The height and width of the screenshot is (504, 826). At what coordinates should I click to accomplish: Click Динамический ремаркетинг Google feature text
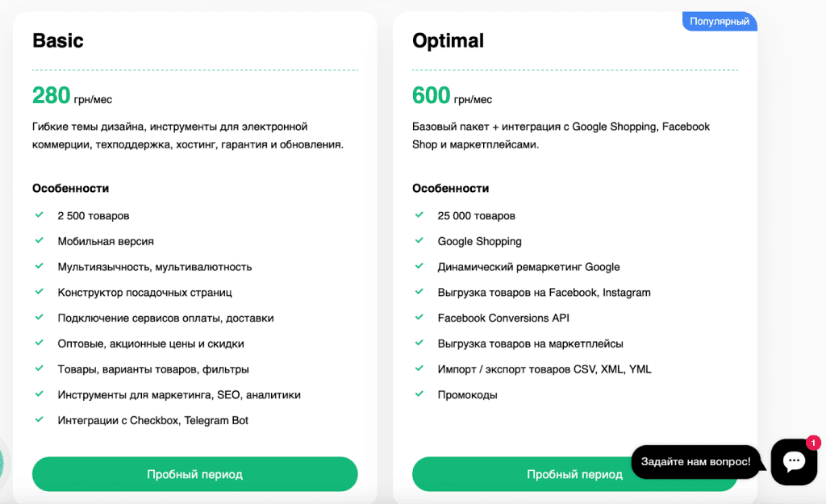528,267
